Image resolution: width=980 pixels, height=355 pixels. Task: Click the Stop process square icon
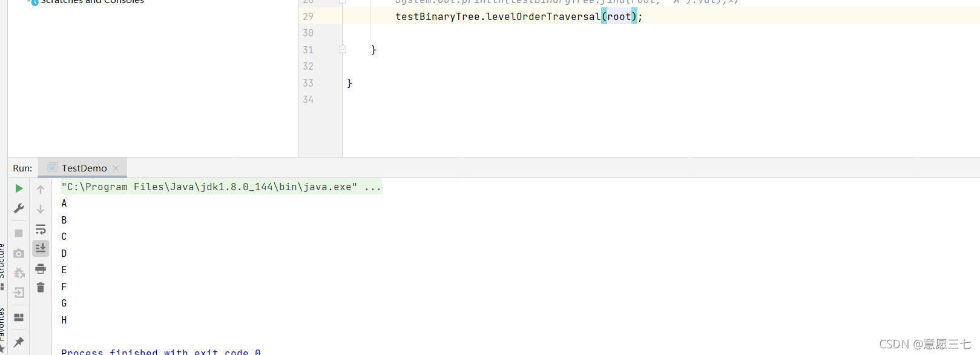pos(19,233)
